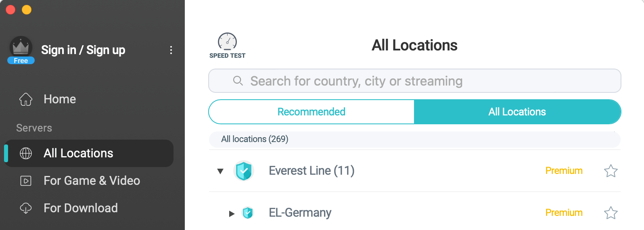The height and width of the screenshot is (230, 644).
Task: Click the crown profile avatar icon
Action: (x=21, y=47)
